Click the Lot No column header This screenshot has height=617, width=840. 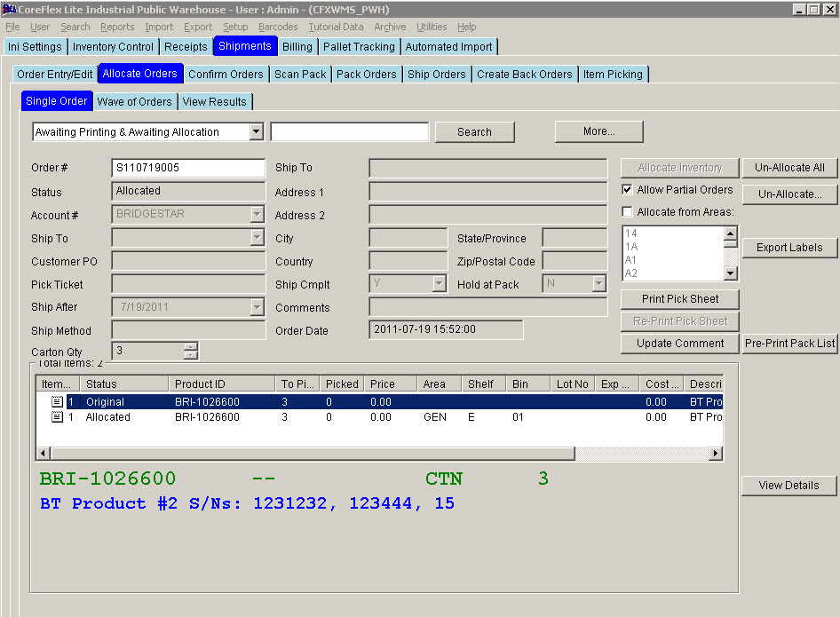pos(572,384)
